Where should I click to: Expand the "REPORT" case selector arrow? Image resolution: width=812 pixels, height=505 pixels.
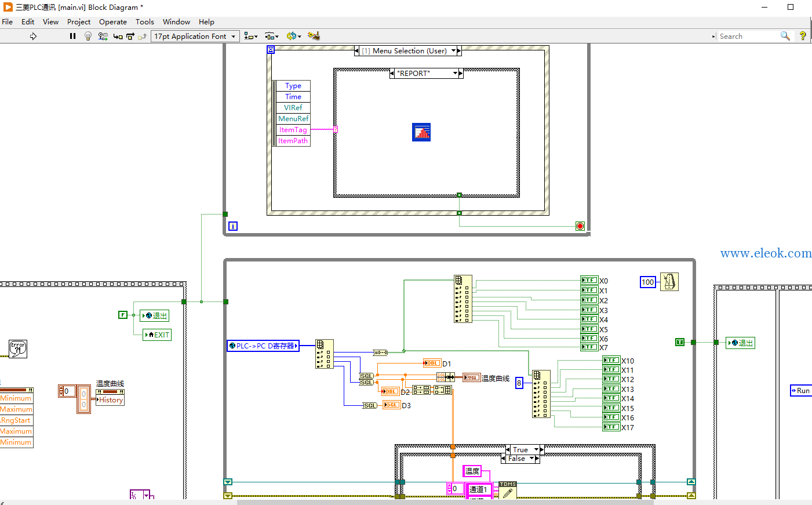coord(456,74)
